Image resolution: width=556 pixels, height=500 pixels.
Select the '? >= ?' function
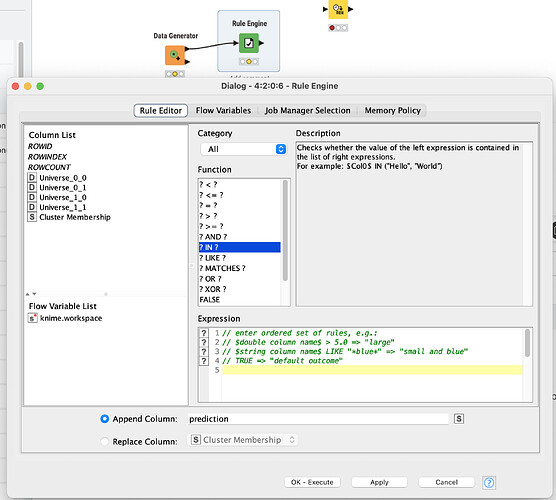point(240,226)
